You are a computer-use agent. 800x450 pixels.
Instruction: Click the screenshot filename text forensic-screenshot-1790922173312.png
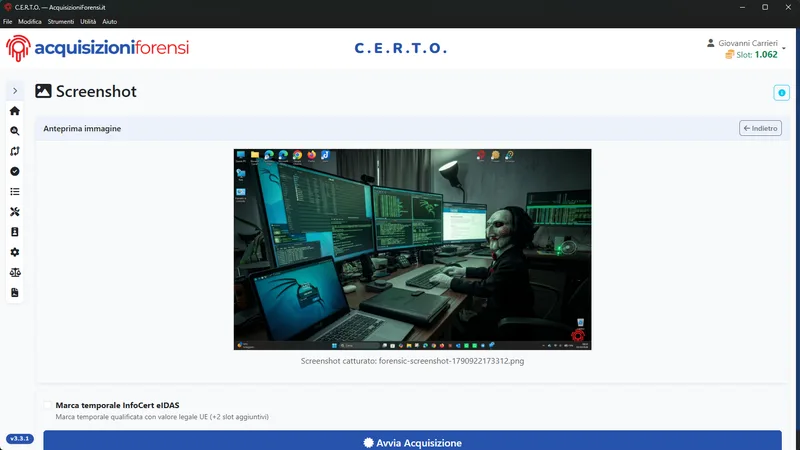pos(451,361)
